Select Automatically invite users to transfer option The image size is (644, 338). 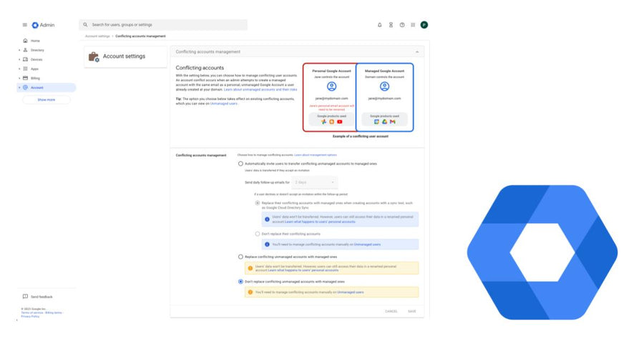click(240, 164)
